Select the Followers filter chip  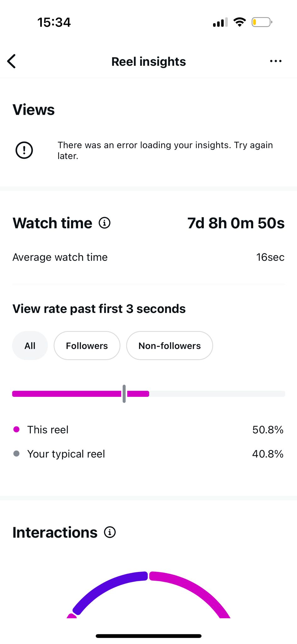[x=87, y=346]
